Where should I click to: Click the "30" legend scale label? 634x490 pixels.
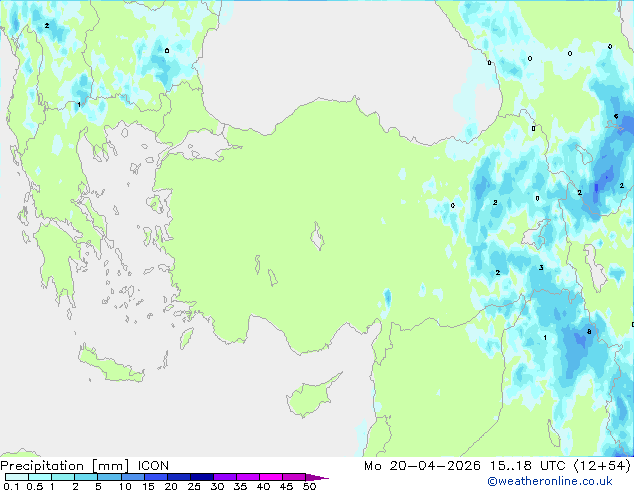pyautogui.click(x=217, y=486)
